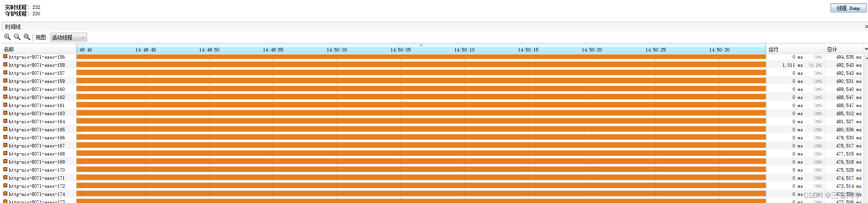Select thread name http-nio-8071-exec-174
The image size is (868, 203).
tap(37, 194)
